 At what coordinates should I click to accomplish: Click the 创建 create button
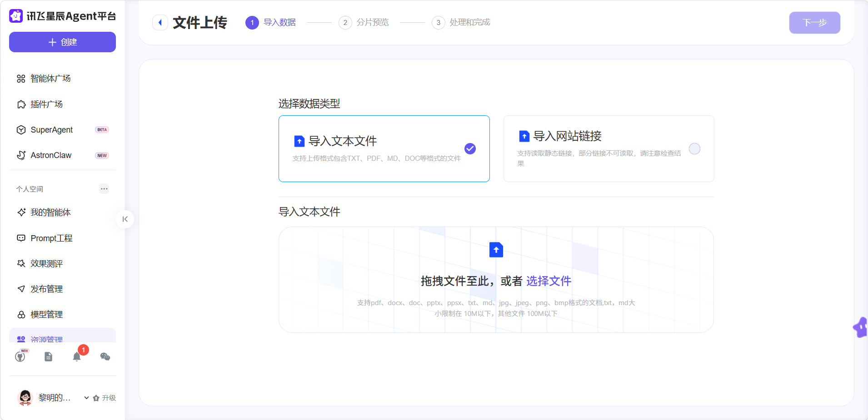(x=62, y=42)
